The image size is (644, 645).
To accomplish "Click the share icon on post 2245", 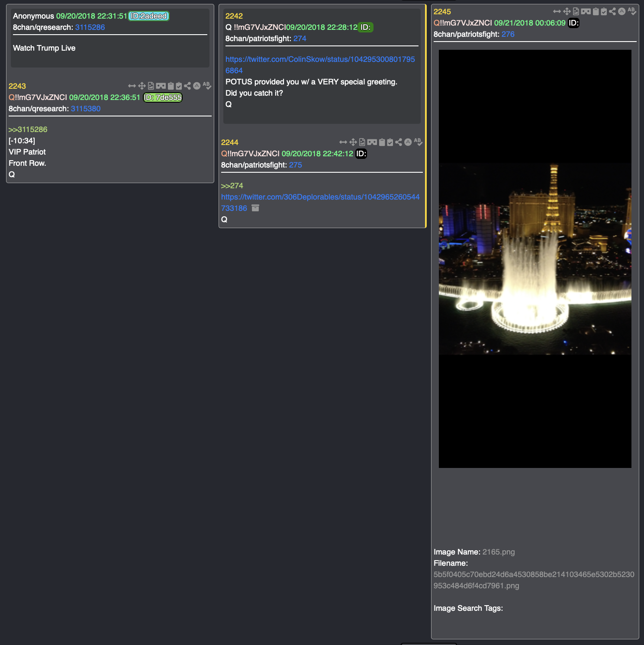I will [x=612, y=12].
